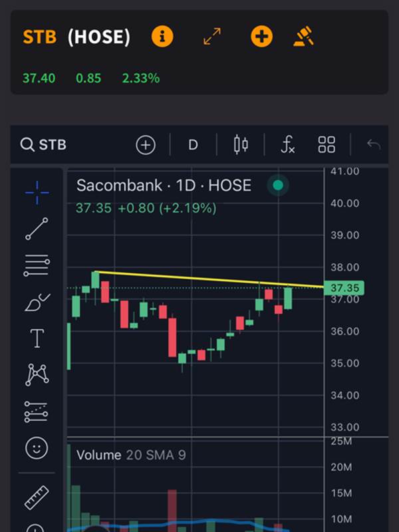Viewport: 399px width, 532px height.
Task: Open the orange gavel trade icon
Action: pyautogui.click(x=303, y=36)
